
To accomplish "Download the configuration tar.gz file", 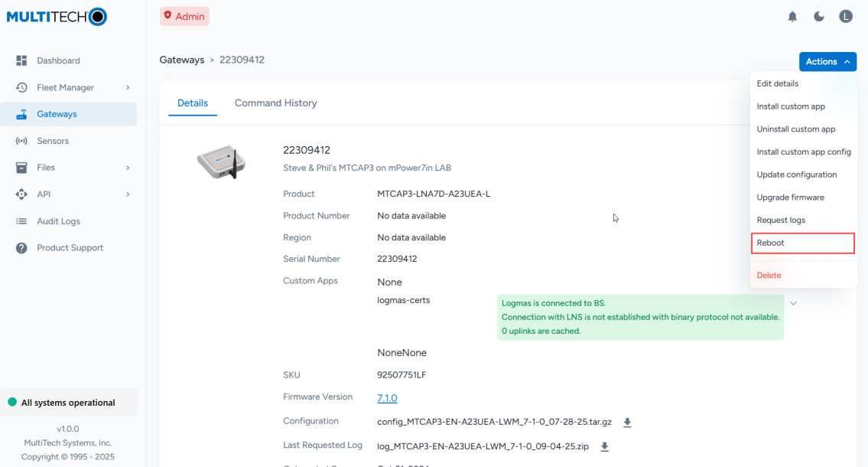I will pos(627,423).
